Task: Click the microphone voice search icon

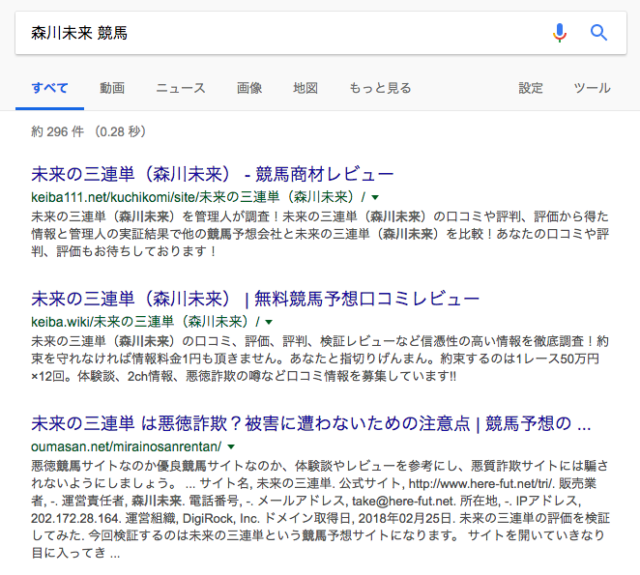Action: point(560,33)
